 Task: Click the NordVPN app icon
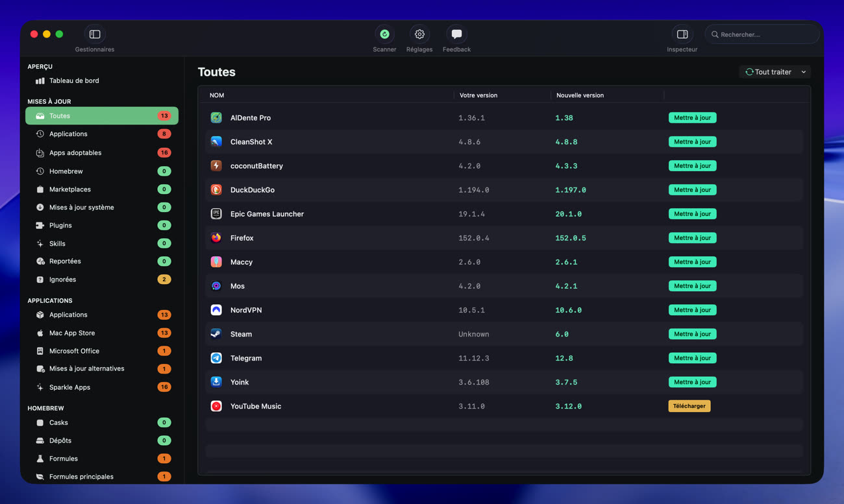click(x=216, y=310)
